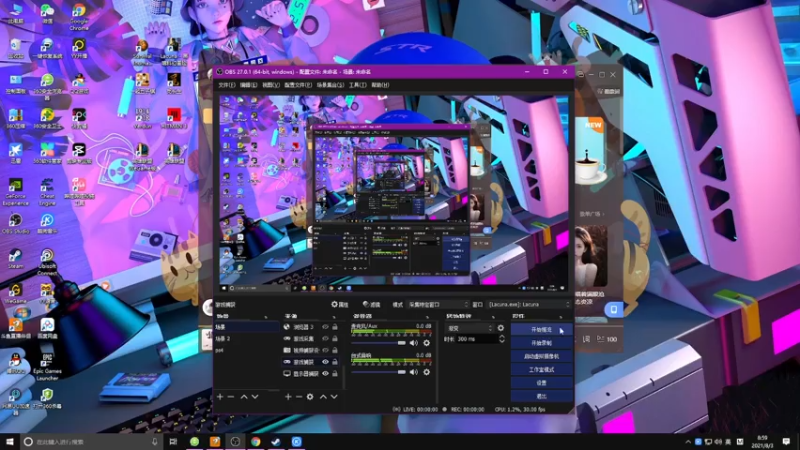The image size is (800, 450).
Task: Open the 窗口 dropdown showing [Lacuna.exe]: Lacuna
Action: pyautogui.click(x=529, y=305)
